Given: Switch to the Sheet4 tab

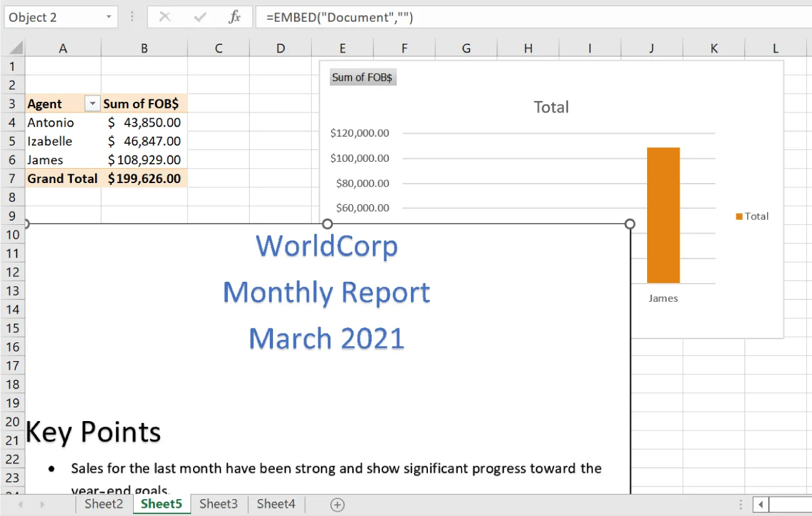Looking at the screenshot, I should pyautogui.click(x=275, y=504).
